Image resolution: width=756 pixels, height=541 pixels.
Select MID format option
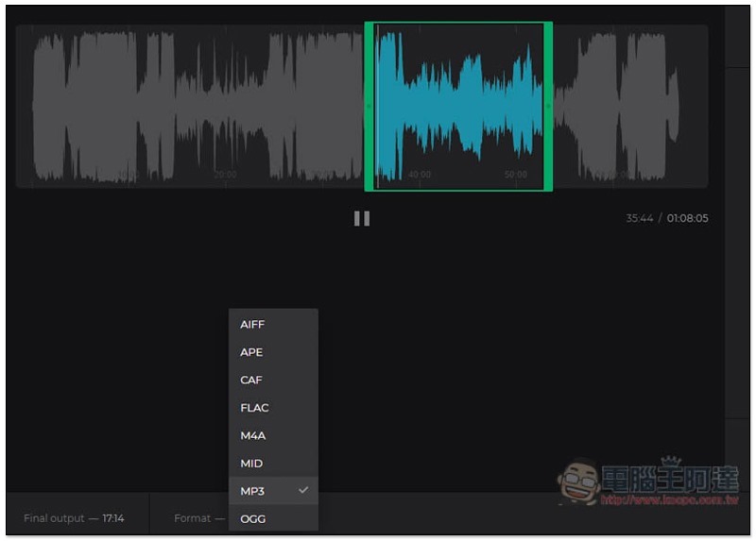tap(251, 464)
